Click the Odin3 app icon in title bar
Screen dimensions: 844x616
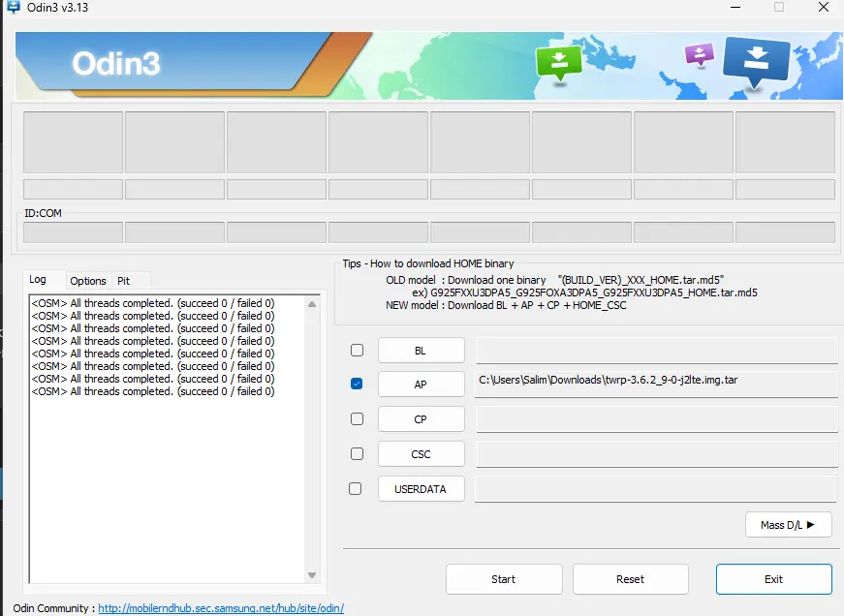[x=13, y=8]
